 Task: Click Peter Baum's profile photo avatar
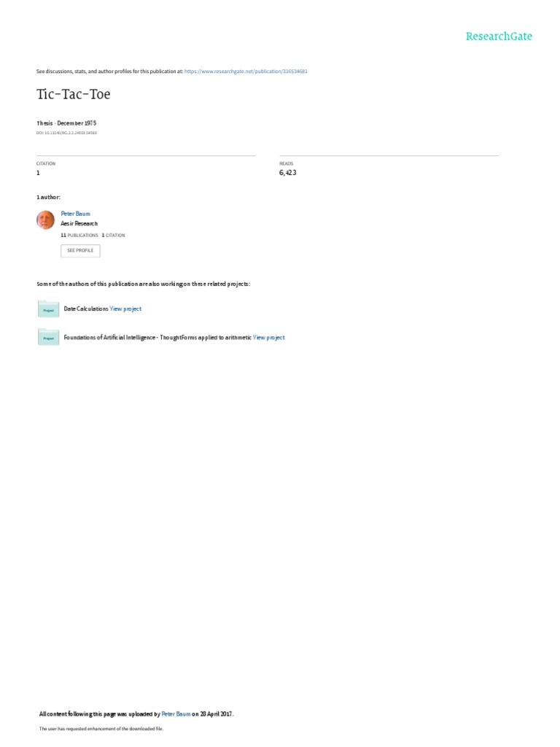46,220
